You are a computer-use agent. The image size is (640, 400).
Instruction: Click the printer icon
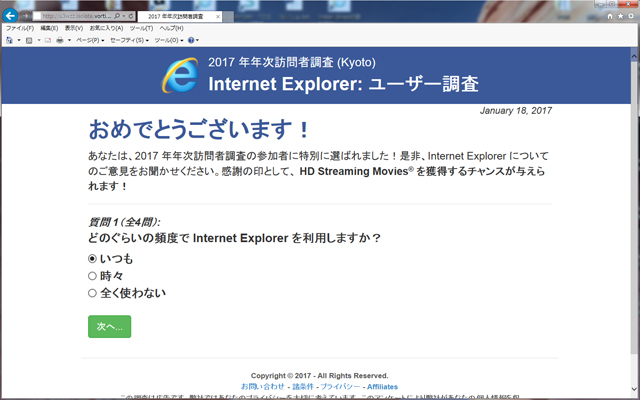(x=60, y=40)
